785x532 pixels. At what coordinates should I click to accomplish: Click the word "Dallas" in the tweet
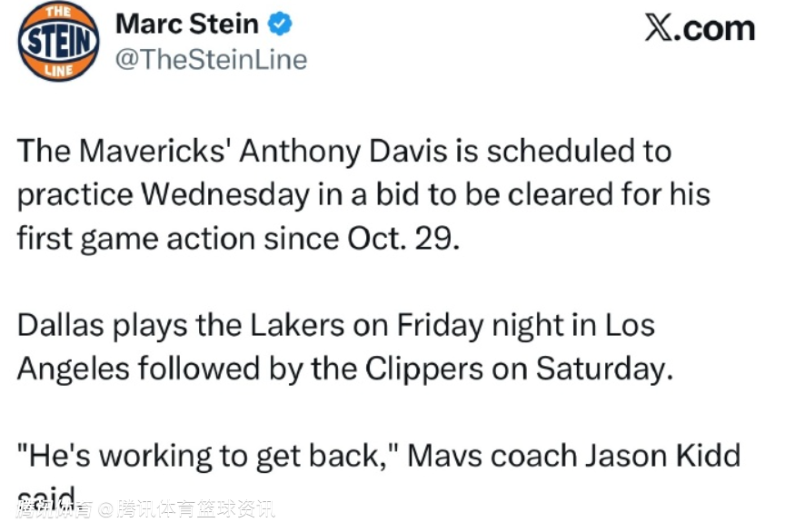tap(63, 325)
